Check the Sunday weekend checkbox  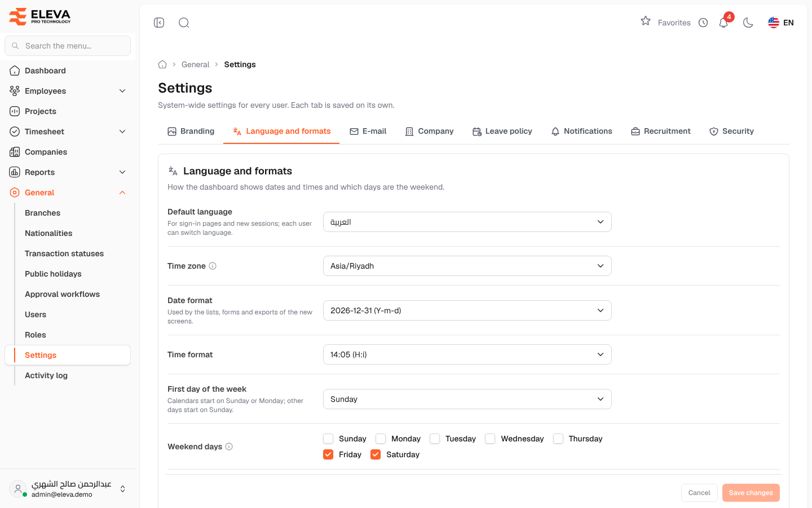tap(328, 439)
